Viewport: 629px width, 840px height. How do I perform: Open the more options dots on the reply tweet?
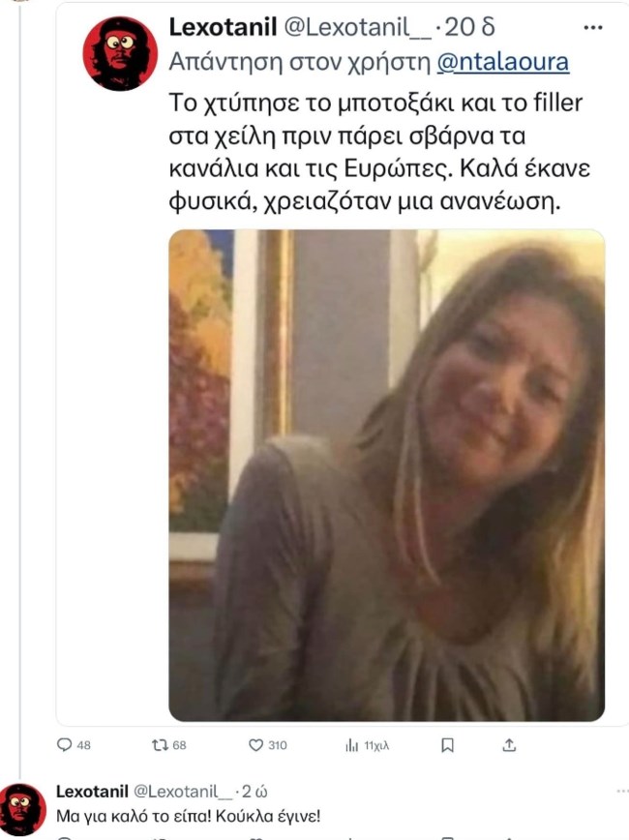[622, 791]
